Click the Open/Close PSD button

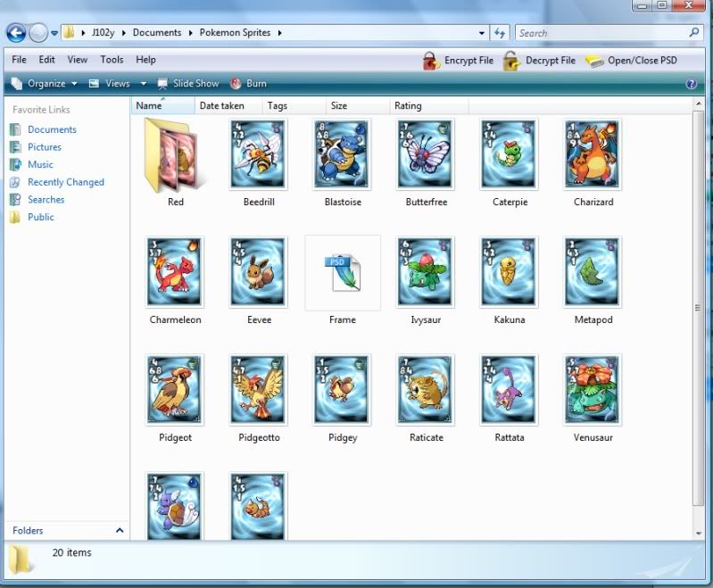coord(631,61)
